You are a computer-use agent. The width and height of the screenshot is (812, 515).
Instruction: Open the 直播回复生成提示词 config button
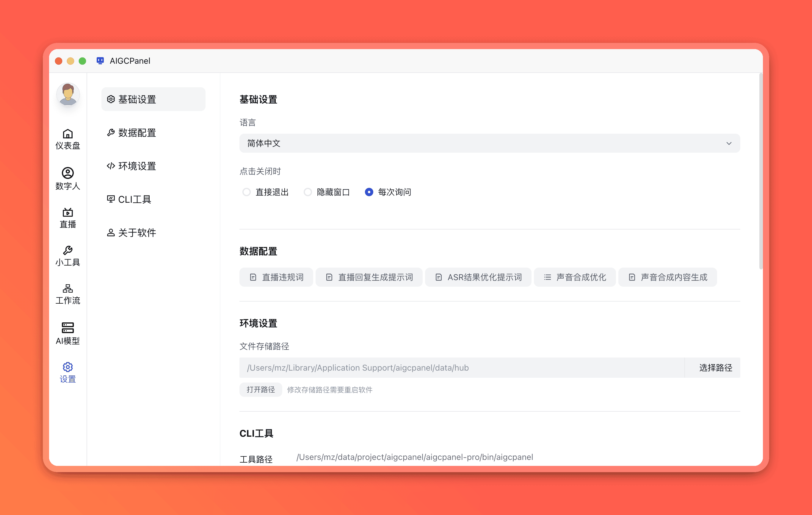coord(369,277)
